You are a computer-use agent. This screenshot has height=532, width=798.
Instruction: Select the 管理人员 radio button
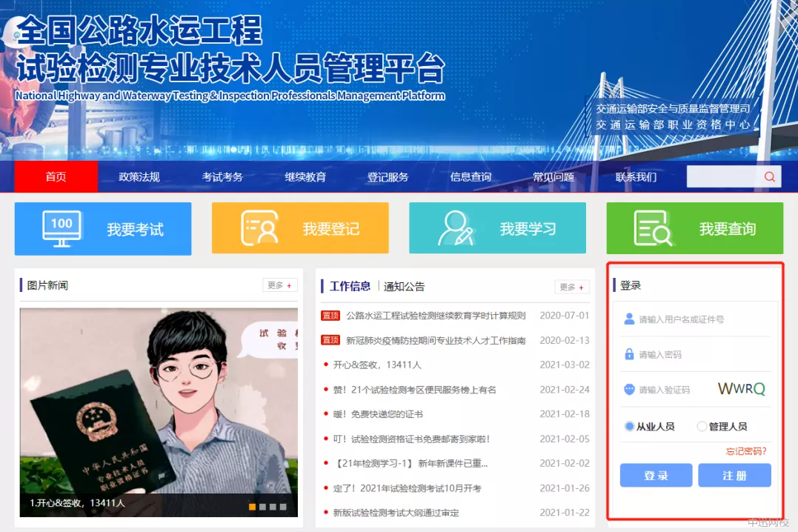coord(702,427)
